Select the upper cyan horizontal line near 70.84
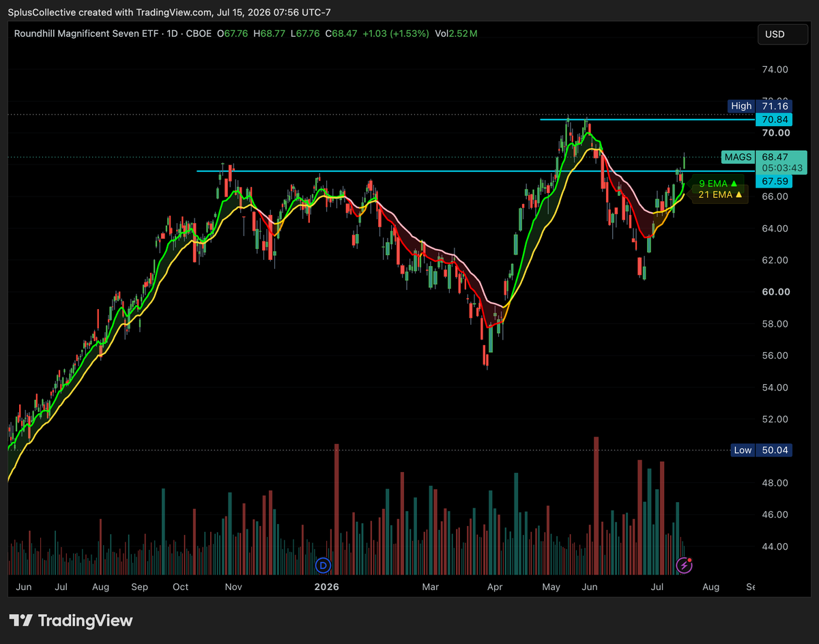The image size is (819, 644). point(647,119)
